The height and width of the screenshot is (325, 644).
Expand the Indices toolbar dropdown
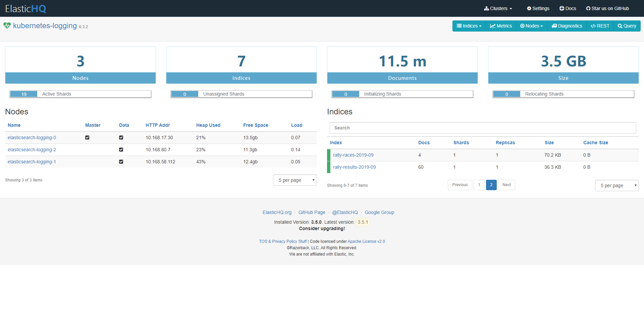[469, 26]
